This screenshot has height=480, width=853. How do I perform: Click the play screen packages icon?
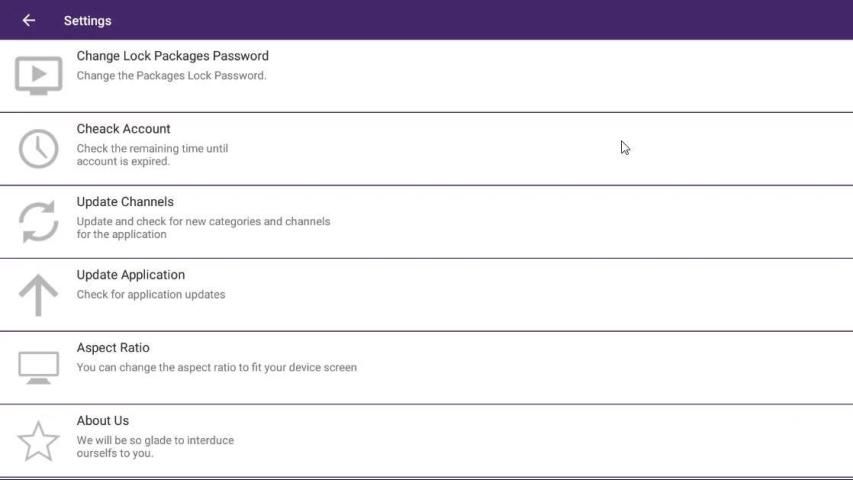click(x=39, y=75)
